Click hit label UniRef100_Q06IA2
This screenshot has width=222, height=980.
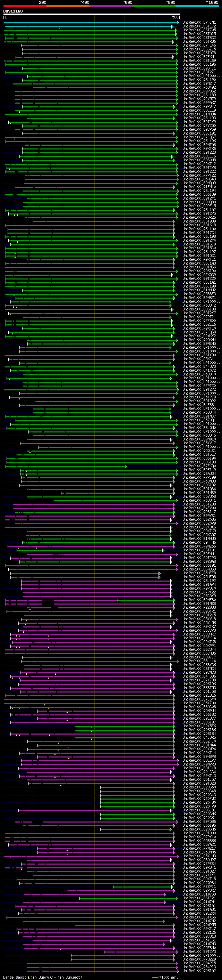tap(199, 971)
